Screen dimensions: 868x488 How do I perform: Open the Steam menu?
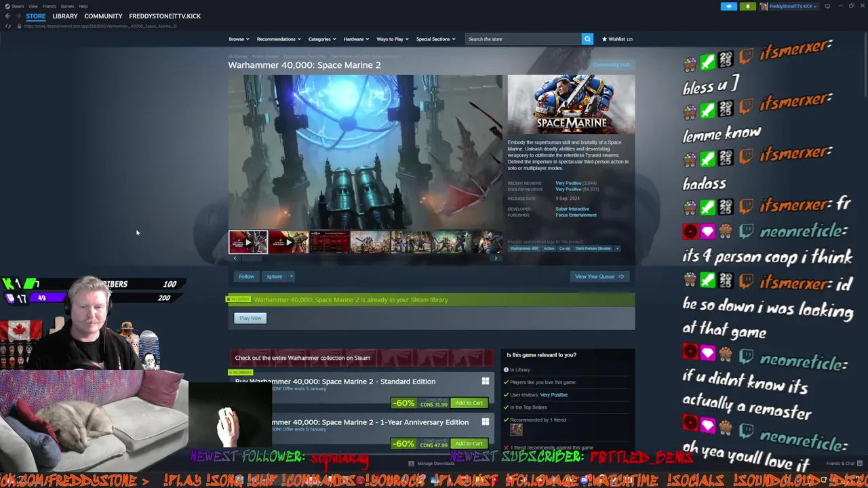pos(18,6)
